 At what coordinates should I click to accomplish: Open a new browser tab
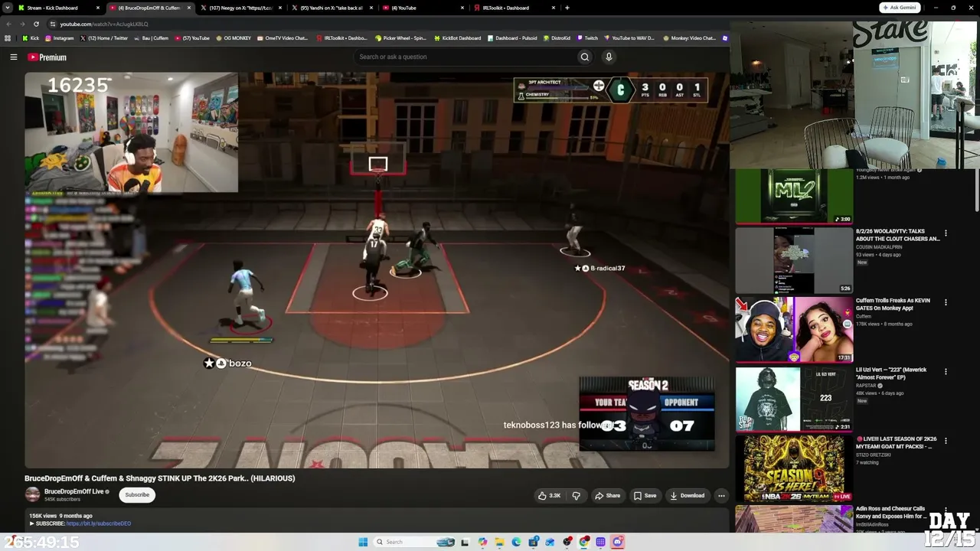(567, 8)
